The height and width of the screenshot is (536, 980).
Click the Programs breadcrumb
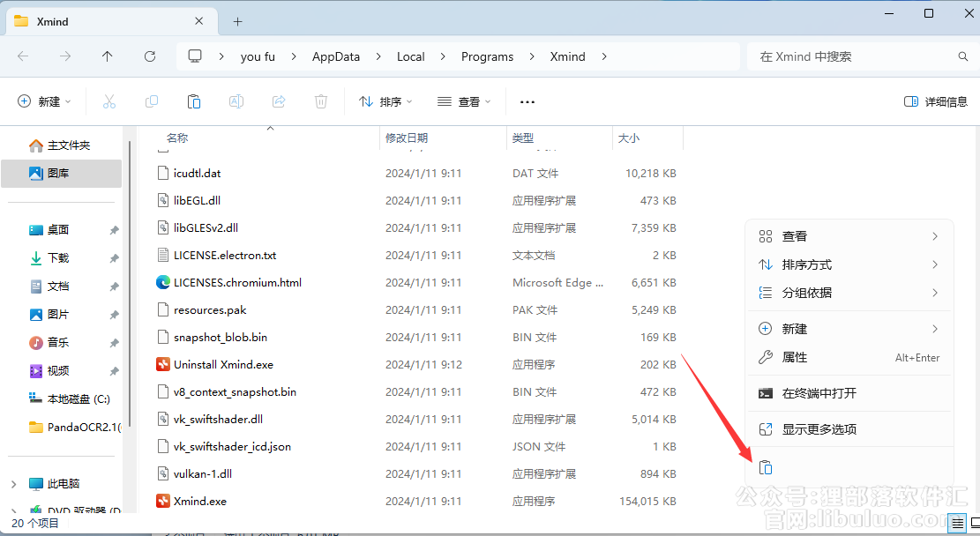coord(488,56)
